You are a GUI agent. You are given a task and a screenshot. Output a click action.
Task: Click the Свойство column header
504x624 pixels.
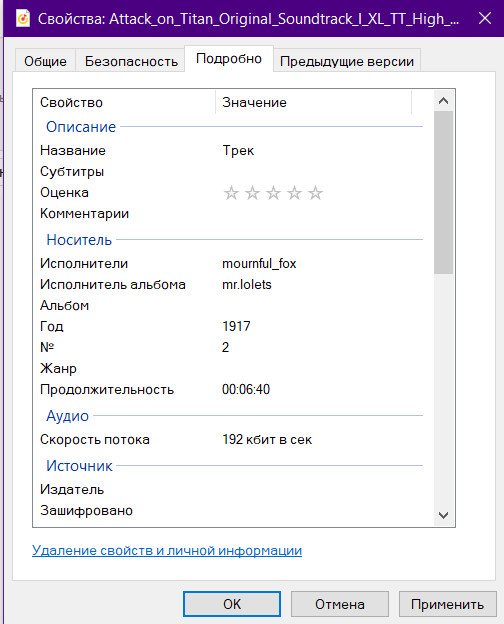[124, 102]
